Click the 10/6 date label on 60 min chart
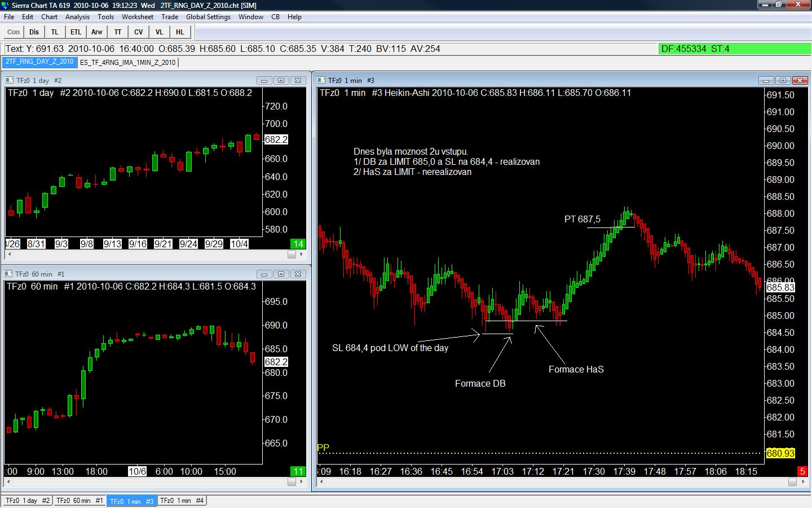Screen dimensions: 812x508 137,471
